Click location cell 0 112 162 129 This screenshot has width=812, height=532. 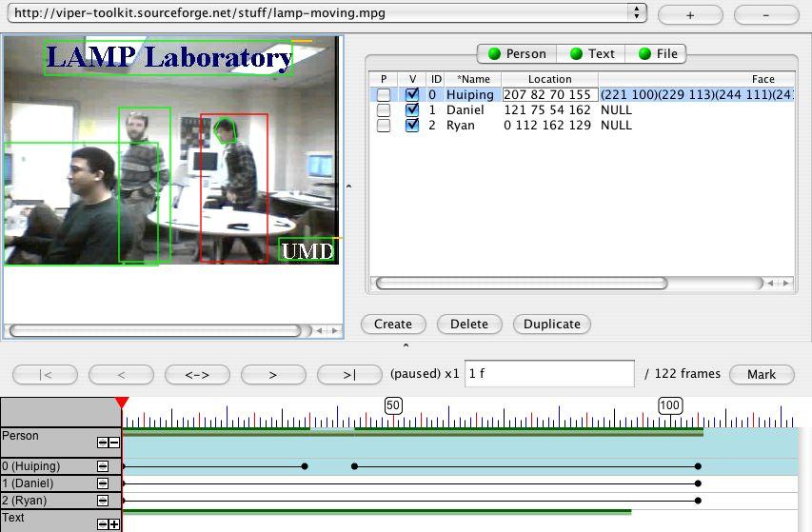coord(550,126)
